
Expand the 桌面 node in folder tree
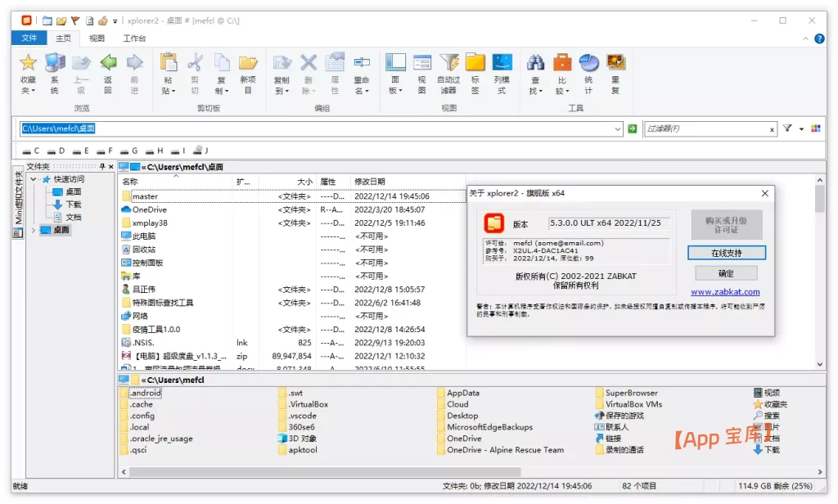click(x=34, y=230)
